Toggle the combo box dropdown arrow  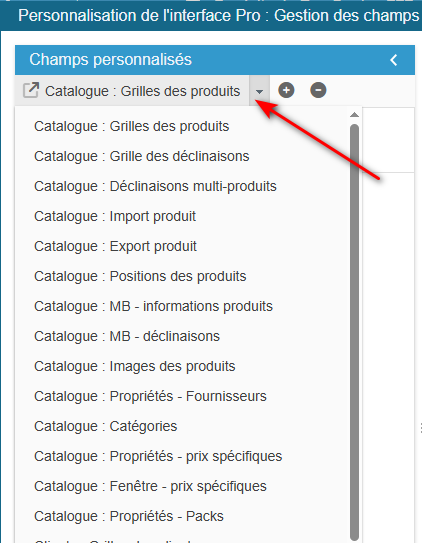pos(259,91)
